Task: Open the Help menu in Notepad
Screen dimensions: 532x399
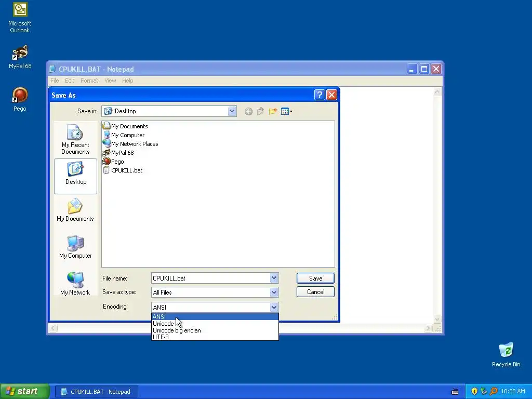Action: click(128, 81)
